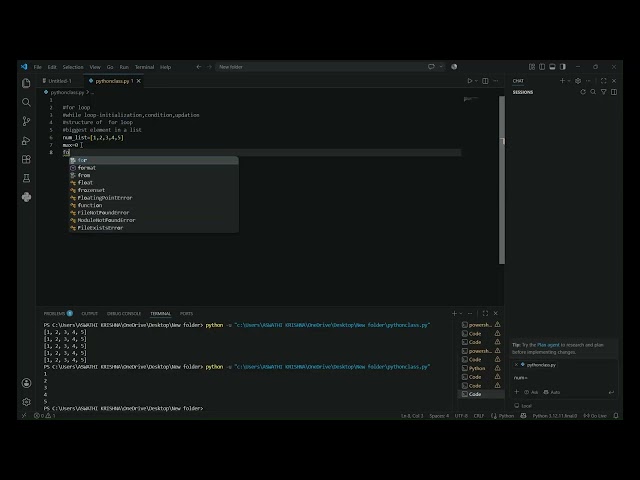Open the Explorer view in activity bar
The height and width of the screenshot is (480, 640).
[26, 83]
